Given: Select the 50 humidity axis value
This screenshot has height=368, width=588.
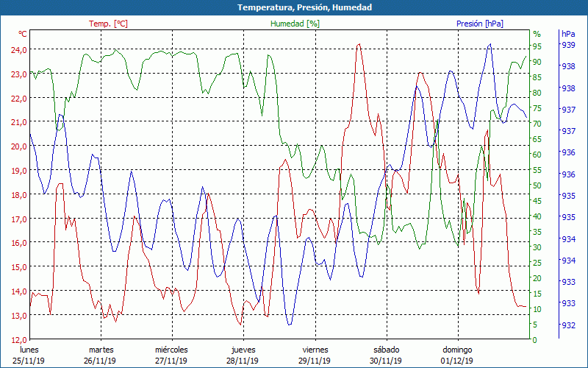Looking at the screenshot, I should 537,185.
